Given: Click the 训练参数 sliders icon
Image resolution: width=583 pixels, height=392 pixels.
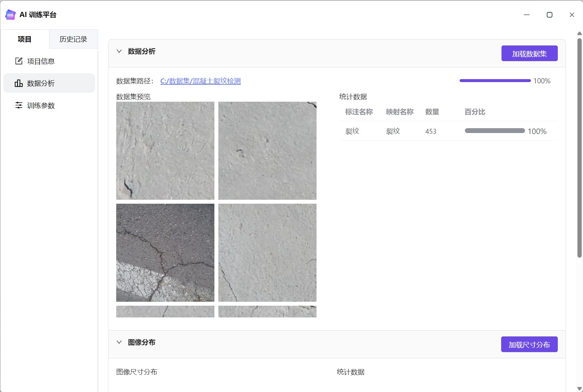Looking at the screenshot, I should point(19,105).
